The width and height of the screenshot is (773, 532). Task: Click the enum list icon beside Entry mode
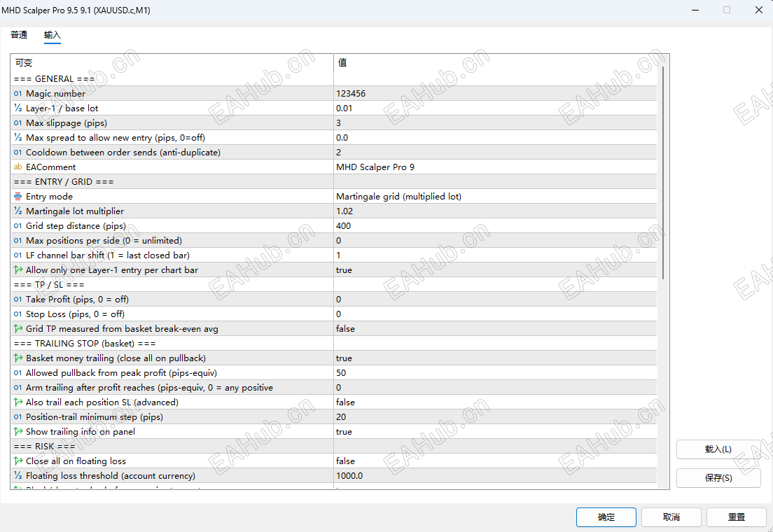[x=18, y=196]
